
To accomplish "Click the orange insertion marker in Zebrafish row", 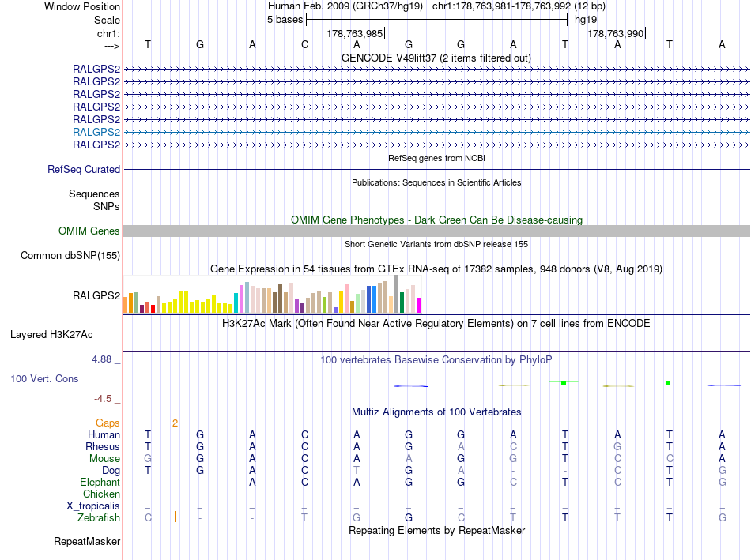I will [175, 517].
